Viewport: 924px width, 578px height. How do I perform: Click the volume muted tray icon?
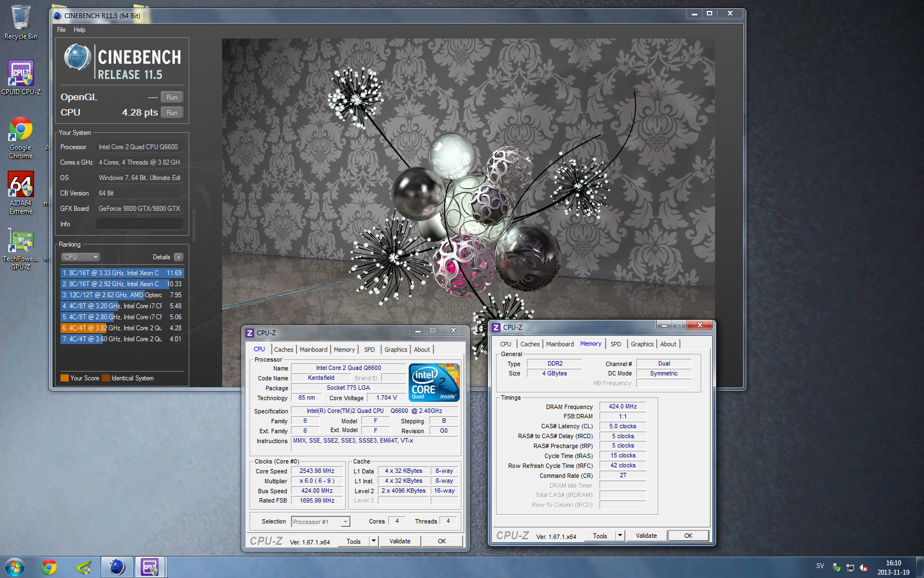(x=864, y=568)
